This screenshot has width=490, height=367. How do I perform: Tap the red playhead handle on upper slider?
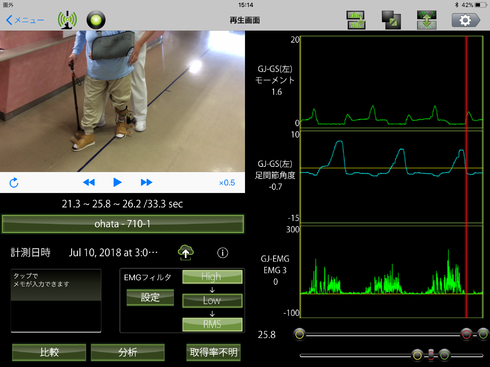[466, 334]
